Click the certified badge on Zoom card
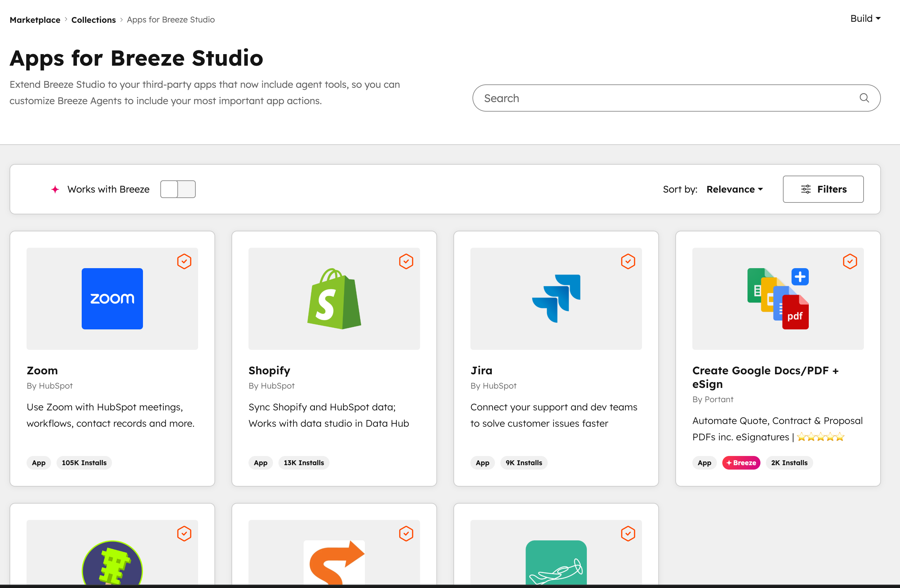 click(184, 261)
